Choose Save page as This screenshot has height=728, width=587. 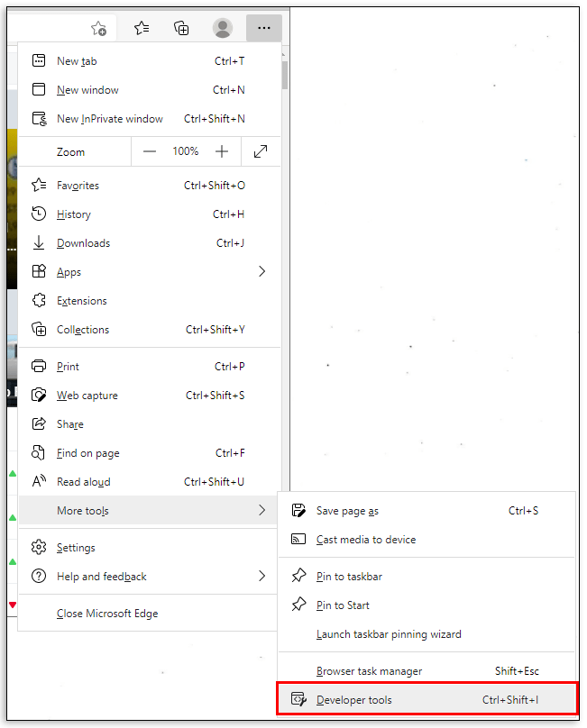347,511
